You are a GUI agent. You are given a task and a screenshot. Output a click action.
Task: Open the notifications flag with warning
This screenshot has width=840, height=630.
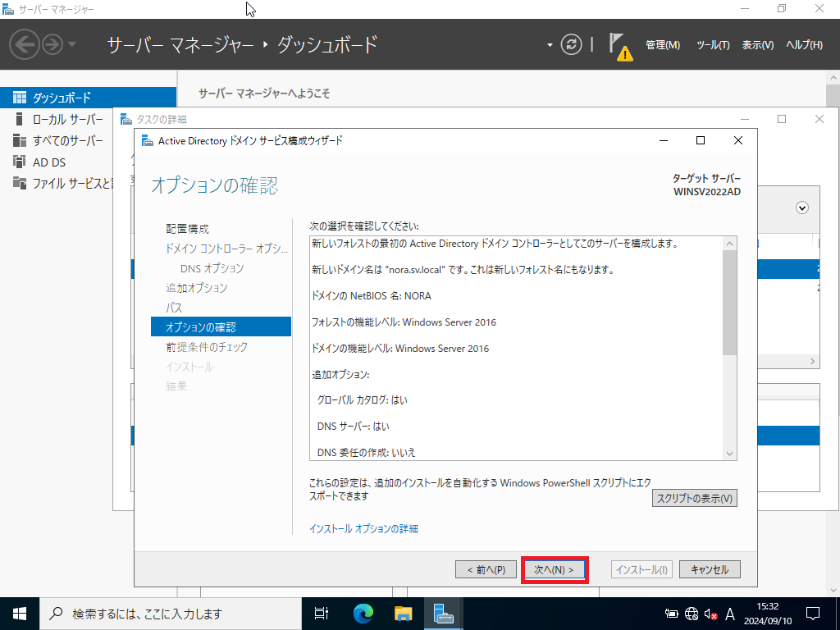pos(620,47)
